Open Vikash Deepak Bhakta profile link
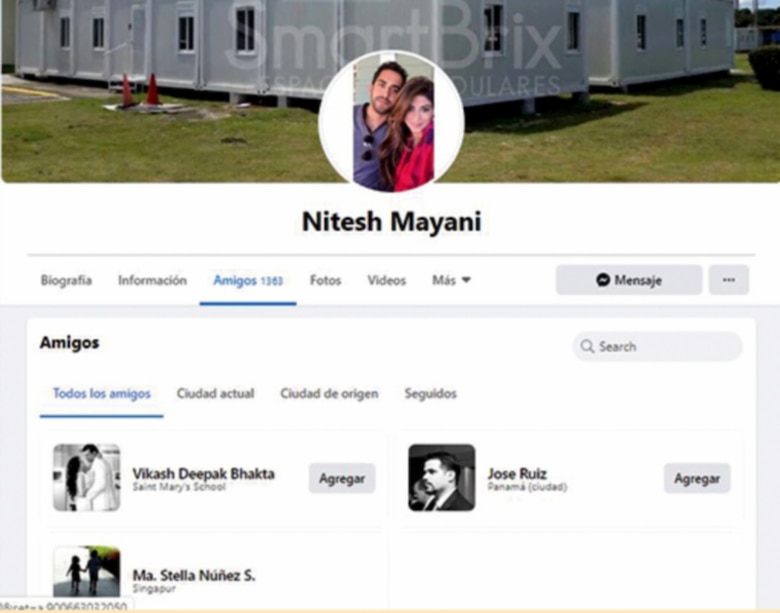Viewport: 780px width, 613px height. click(x=203, y=473)
